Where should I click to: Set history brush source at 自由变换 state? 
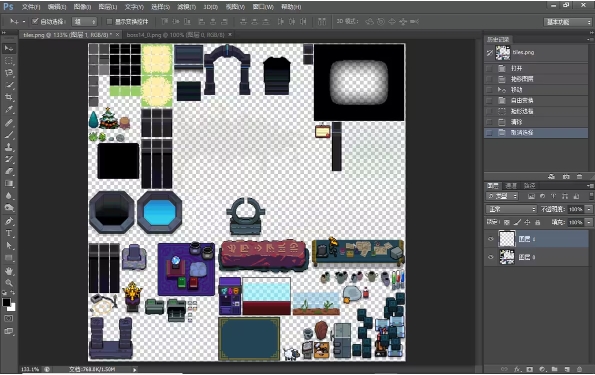pyautogui.click(x=489, y=101)
